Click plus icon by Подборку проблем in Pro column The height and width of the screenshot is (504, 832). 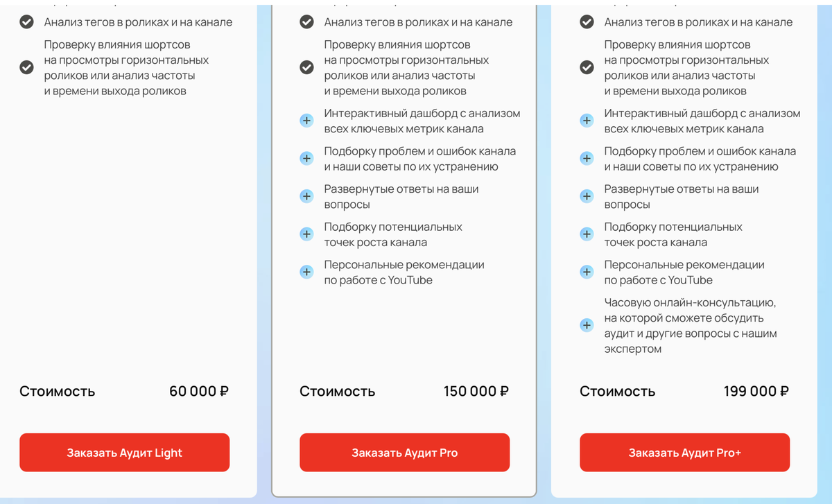pyautogui.click(x=306, y=158)
